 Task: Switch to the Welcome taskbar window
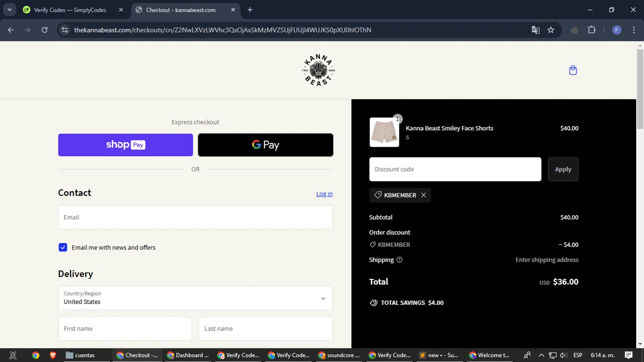point(490,355)
